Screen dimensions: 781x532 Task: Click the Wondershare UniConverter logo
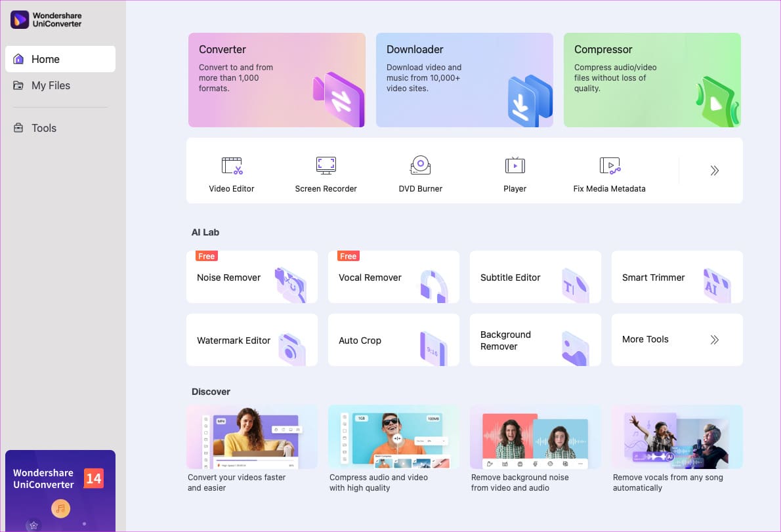tap(46, 20)
